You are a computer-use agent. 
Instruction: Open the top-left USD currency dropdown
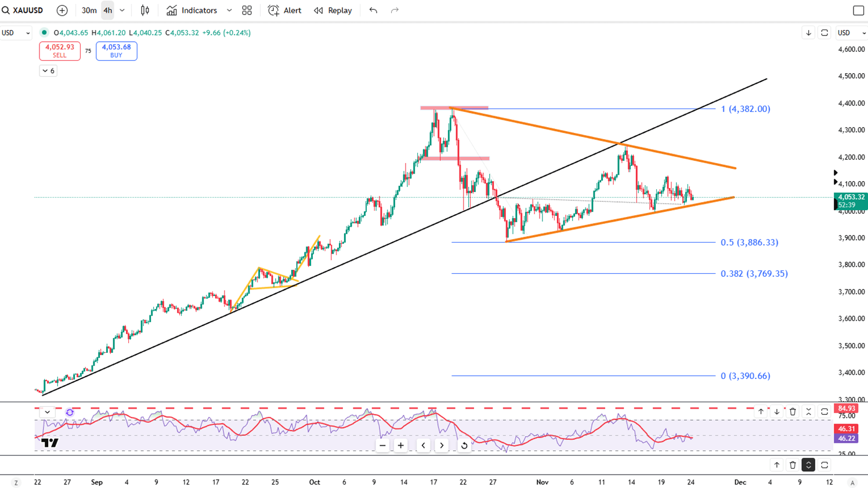click(x=16, y=33)
